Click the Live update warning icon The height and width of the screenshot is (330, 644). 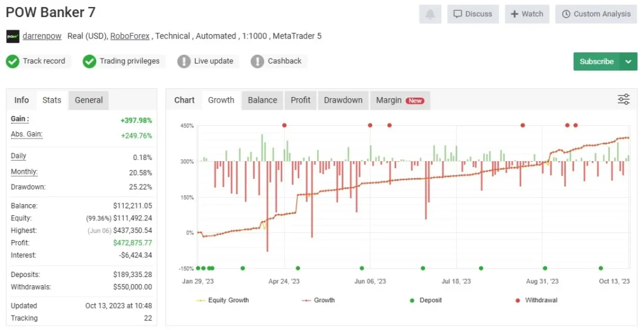click(184, 61)
